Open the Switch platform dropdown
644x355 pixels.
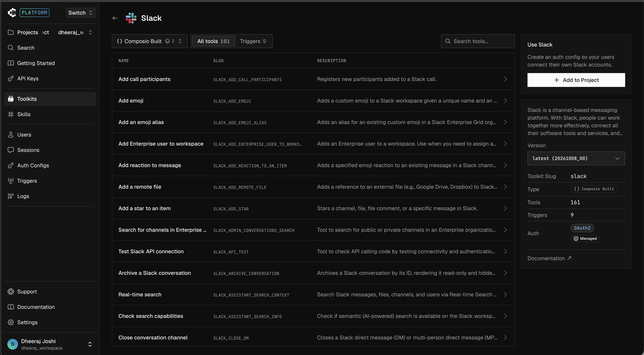(x=81, y=12)
